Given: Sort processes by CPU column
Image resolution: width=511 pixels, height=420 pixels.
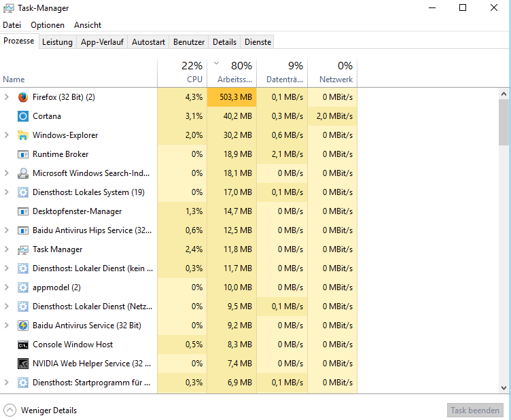Looking at the screenshot, I should pos(182,73).
